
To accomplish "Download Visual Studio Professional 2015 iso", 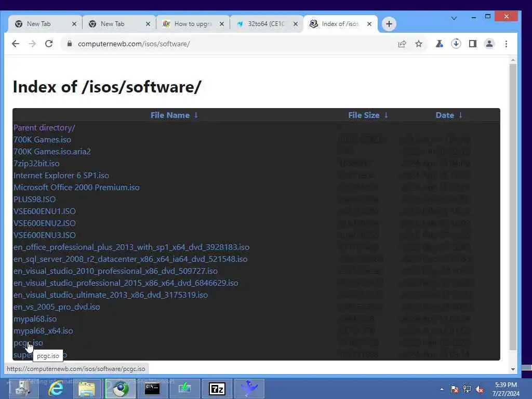I will (126, 283).
